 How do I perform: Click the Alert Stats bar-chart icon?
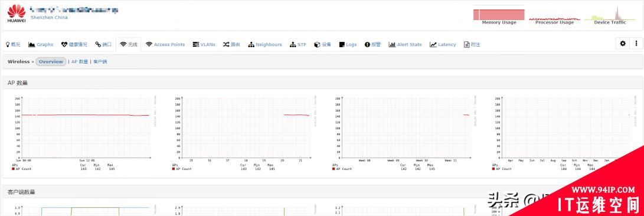tap(392, 44)
